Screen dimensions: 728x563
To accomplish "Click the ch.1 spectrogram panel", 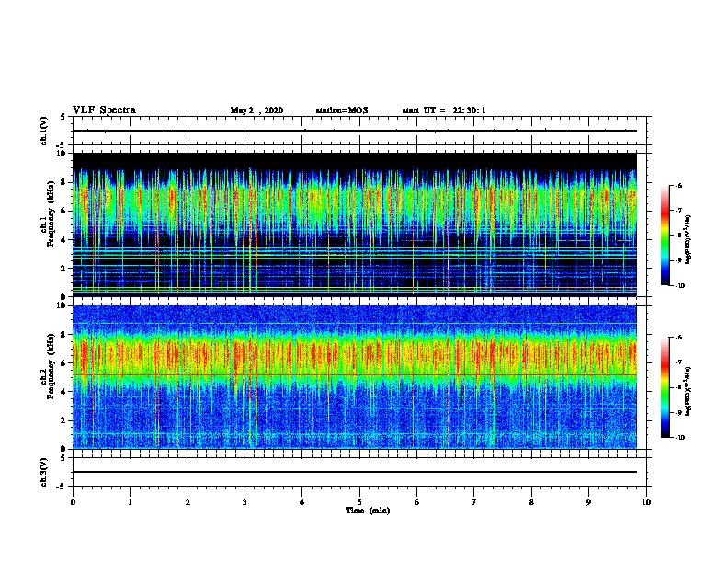I will tap(355, 224).
